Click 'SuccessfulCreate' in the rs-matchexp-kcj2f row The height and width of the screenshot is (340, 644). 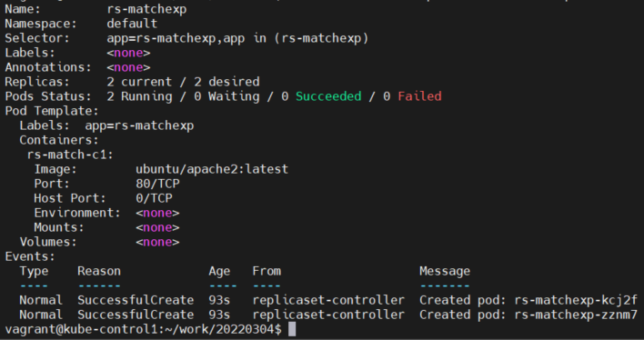pos(136,300)
